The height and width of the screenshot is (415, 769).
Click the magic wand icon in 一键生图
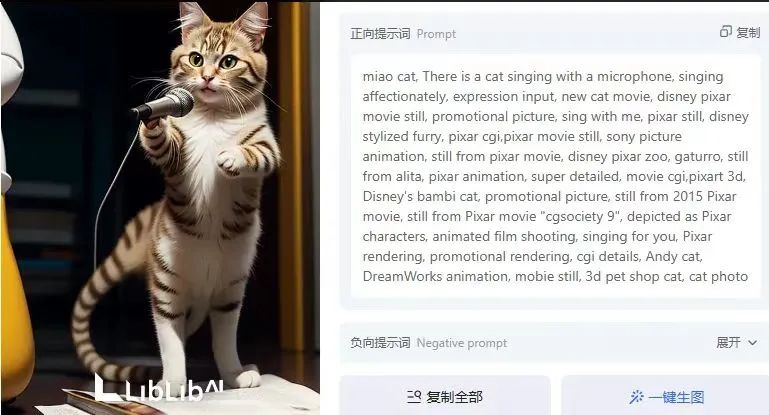636,397
